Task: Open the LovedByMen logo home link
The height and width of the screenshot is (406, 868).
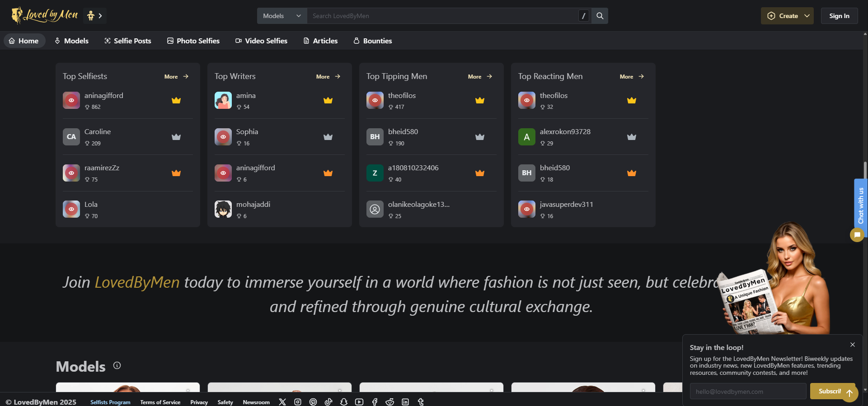Action: [45, 15]
